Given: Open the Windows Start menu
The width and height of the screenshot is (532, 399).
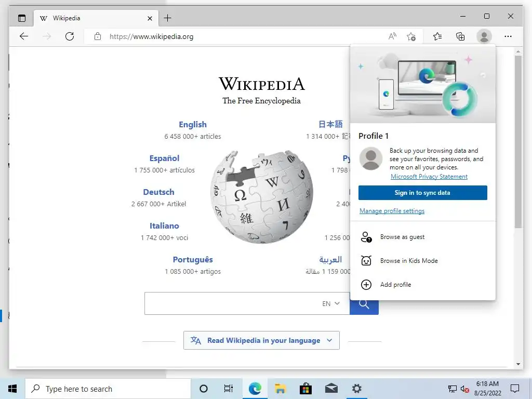Looking at the screenshot, I should (x=12, y=389).
